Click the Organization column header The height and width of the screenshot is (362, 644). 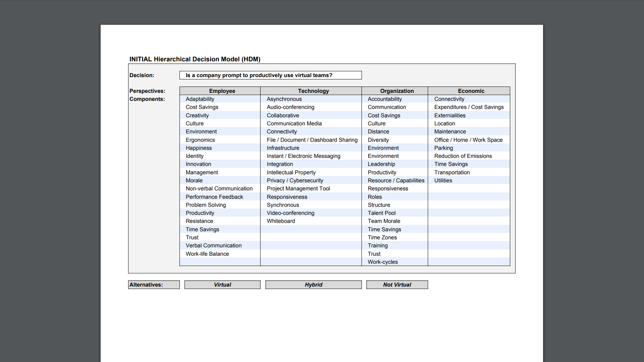click(x=396, y=91)
